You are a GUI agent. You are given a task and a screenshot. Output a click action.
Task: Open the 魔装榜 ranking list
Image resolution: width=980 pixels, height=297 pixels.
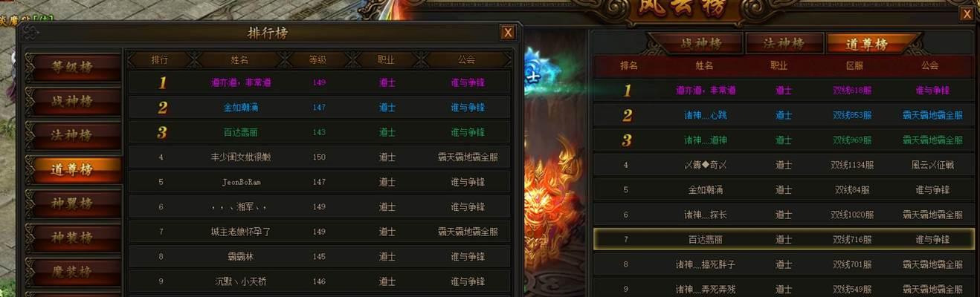[74, 272]
